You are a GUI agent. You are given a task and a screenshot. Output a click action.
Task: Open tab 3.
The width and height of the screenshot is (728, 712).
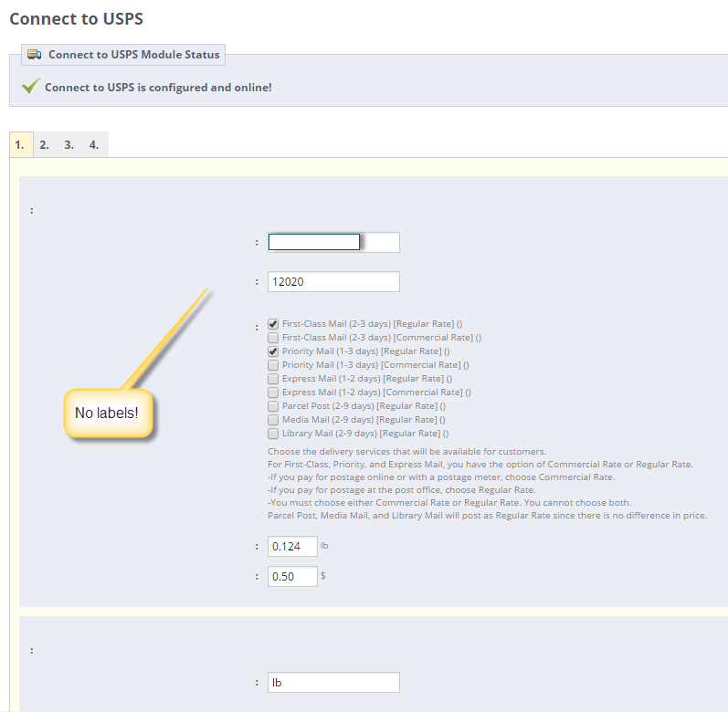[x=69, y=145]
